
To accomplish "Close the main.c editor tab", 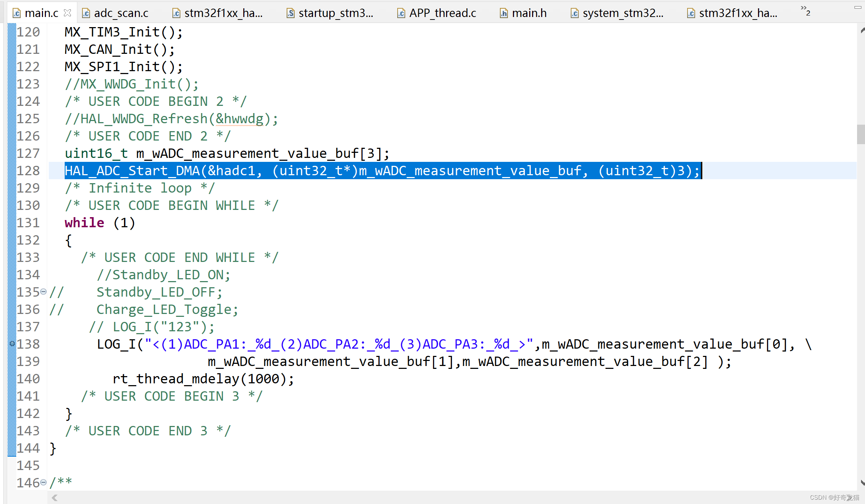I will (67, 13).
